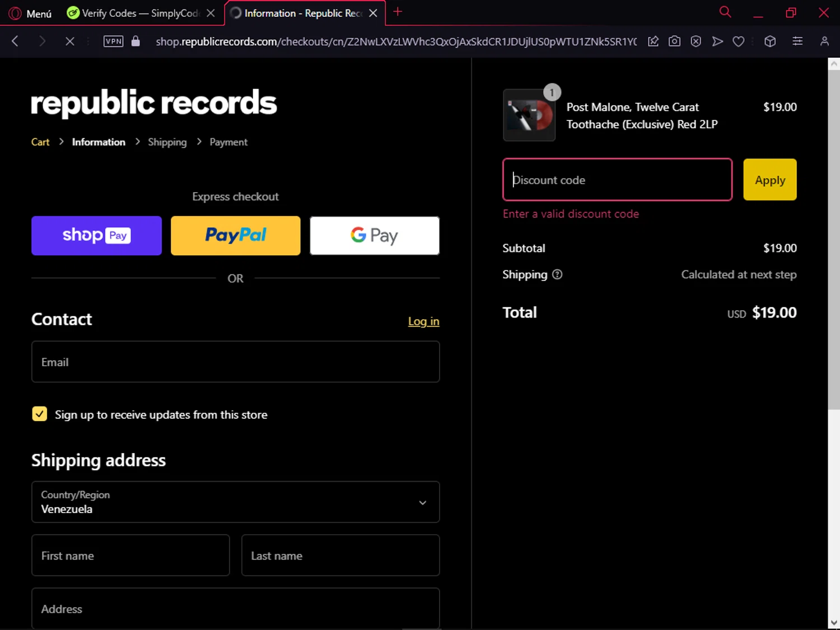Viewport: 840px width, 630px height.
Task: Click the Opera logo icon
Action: click(x=15, y=13)
